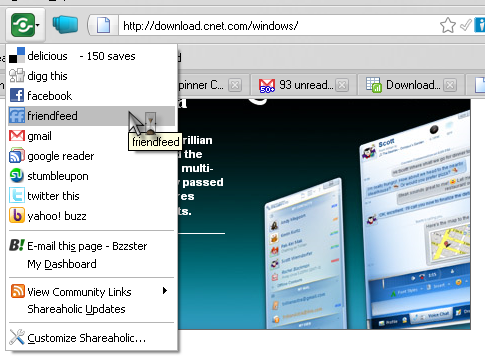Click the stumbleupon round icon
The height and width of the screenshot is (362, 485).
coord(17,175)
